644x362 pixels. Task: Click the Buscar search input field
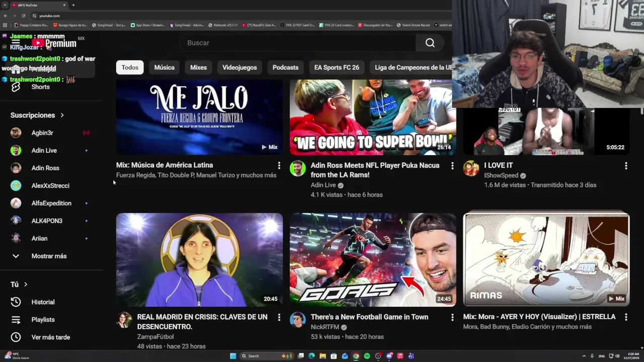coord(298,43)
